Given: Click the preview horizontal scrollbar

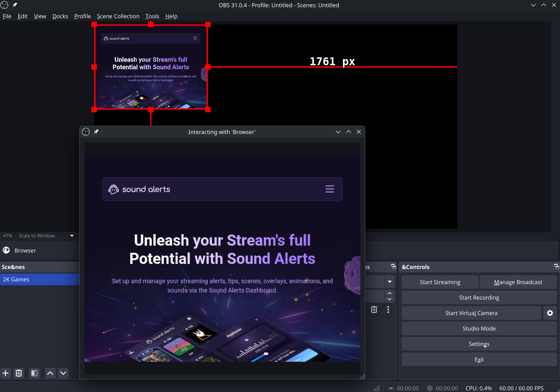Looking at the screenshot, I should click(x=458, y=236).
